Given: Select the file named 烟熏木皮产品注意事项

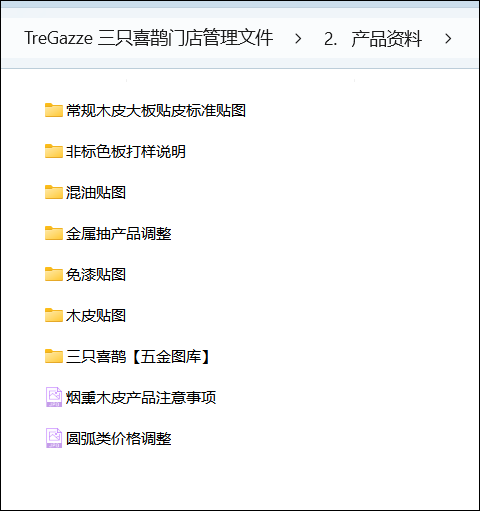Looking at the screenshot, I should tap(141, 397).
